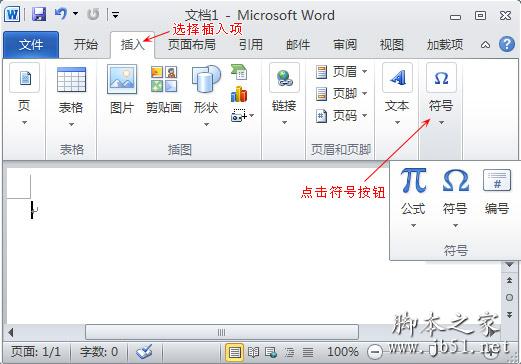Open the 页脚 footer dropdown

tap(341, 94)
